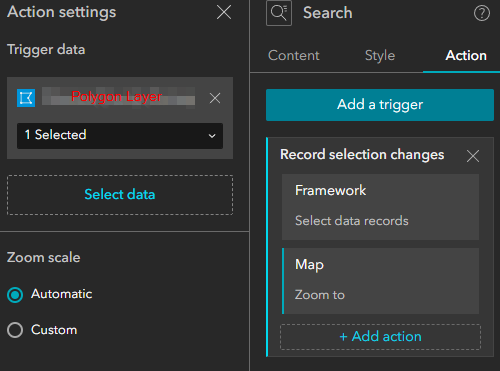Click the Zoom scale label
This screenshot has height=371, width=500.
(x=44, y=258)
